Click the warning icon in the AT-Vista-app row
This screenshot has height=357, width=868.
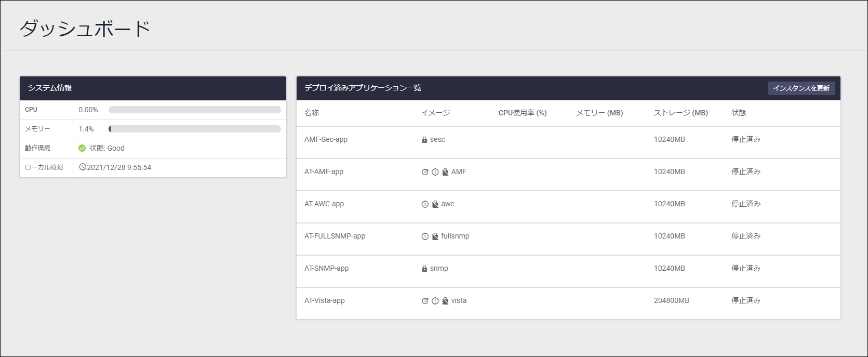[x=435, y=301]
